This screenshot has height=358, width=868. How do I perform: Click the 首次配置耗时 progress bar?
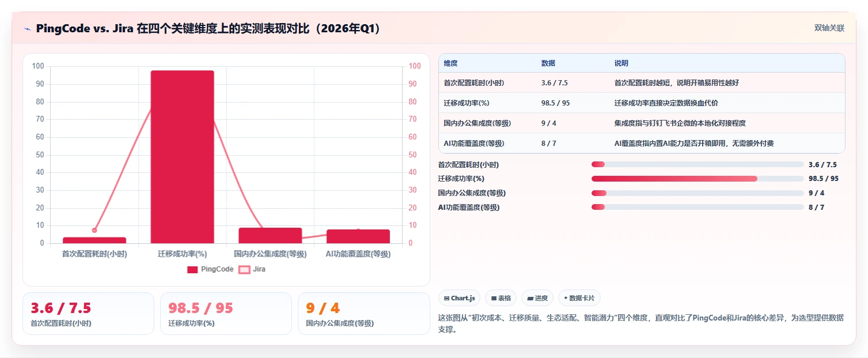pos(698,165)
